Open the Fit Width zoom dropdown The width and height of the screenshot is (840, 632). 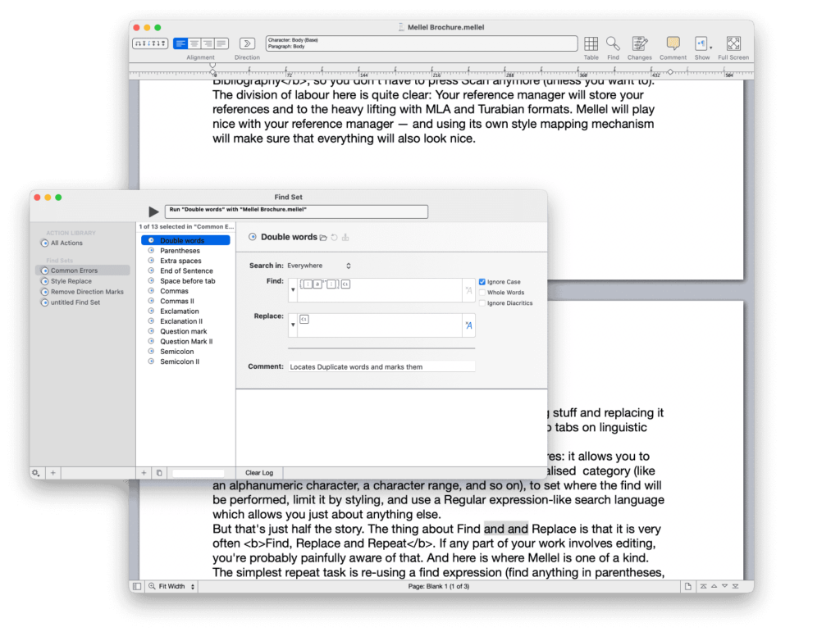[x=171, y=586]
